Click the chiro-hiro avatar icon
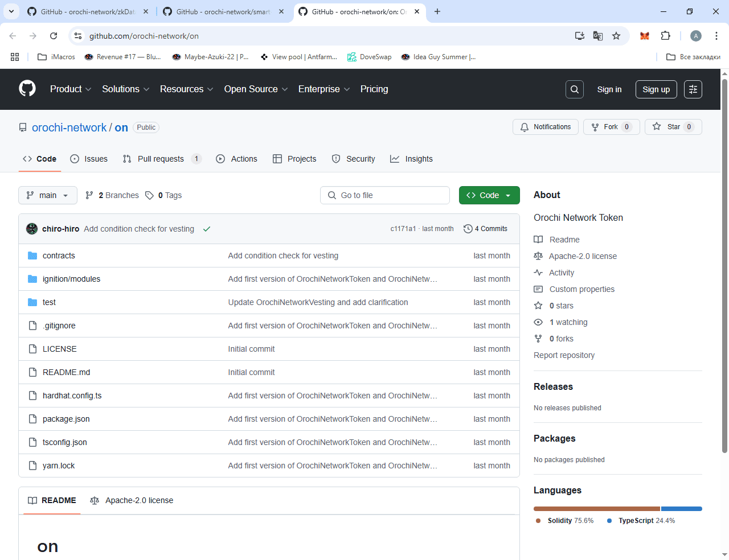 32,229
